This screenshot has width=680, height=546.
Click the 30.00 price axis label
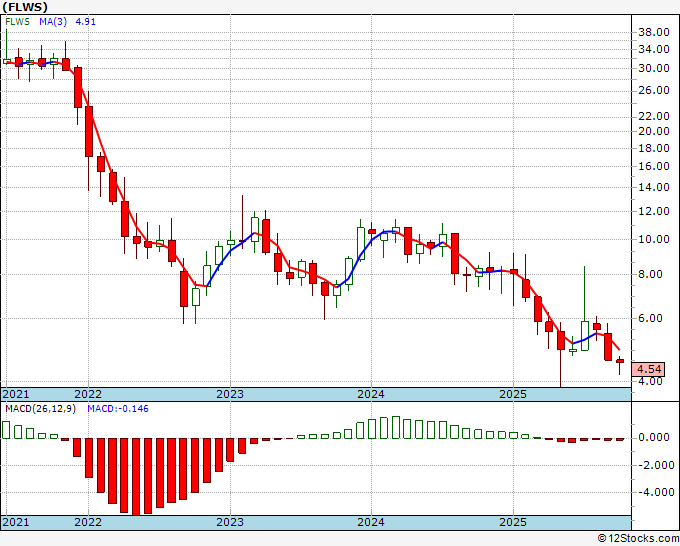pyautogui.click(x=654, y=69)
